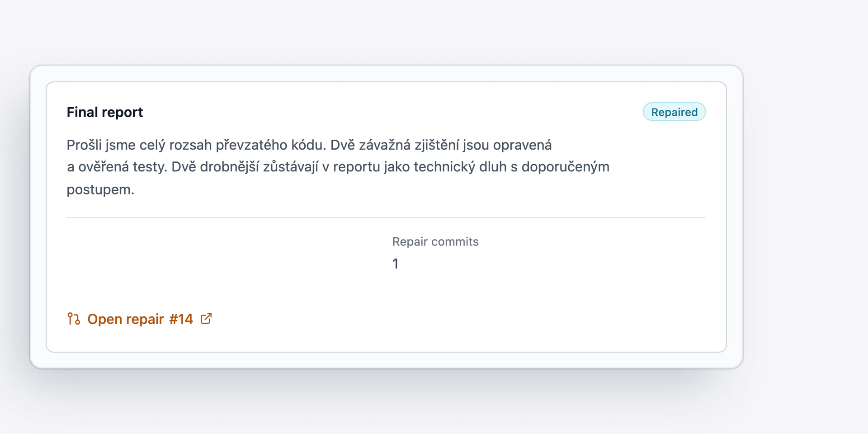Open the repair #14 link
The height and width of the screenshot is (434, 868).
(140, 319)
